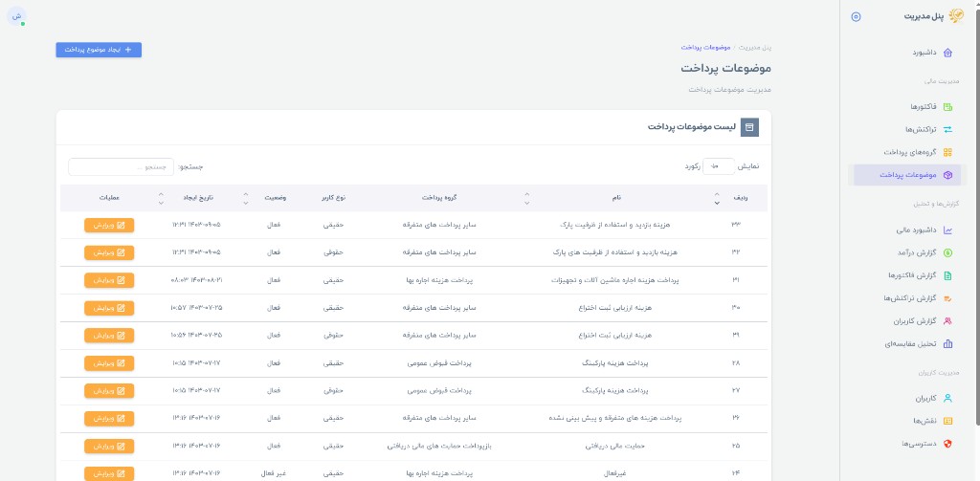Screen dimensions: 980x481
Task: Click ایجاد موضوع پرداخت create button
Action: click(x=99, y=50)
